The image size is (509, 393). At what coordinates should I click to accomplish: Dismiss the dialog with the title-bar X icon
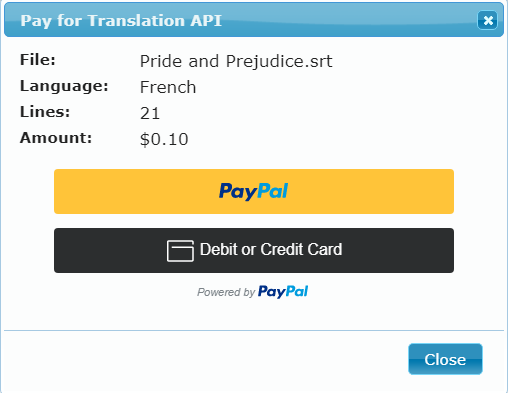click(x=487, y=21)
